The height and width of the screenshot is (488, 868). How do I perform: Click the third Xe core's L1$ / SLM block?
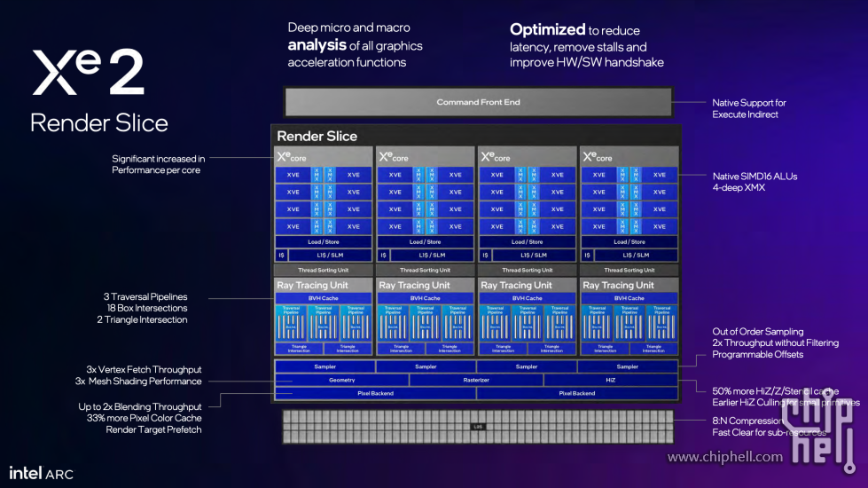tap(534, 256)
